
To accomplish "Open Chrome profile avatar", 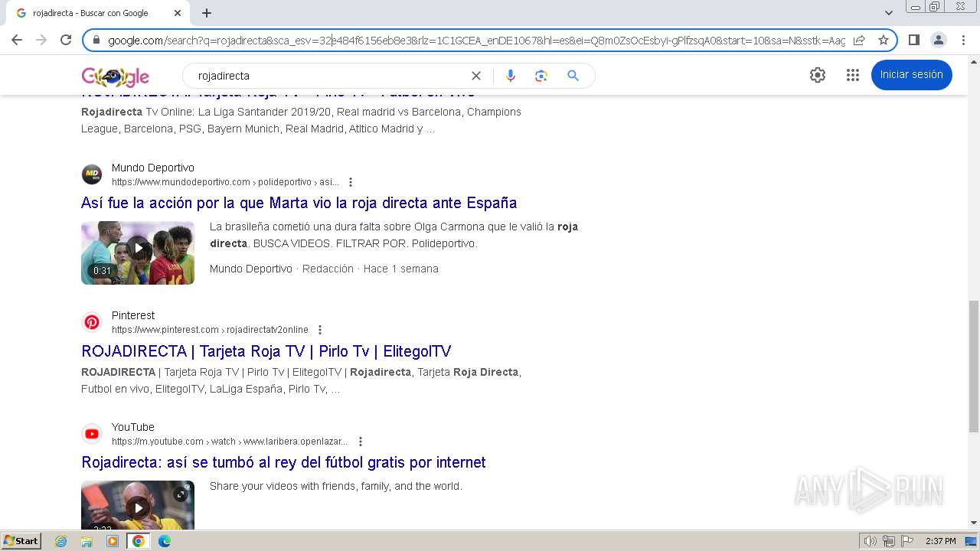I will 938,40.
